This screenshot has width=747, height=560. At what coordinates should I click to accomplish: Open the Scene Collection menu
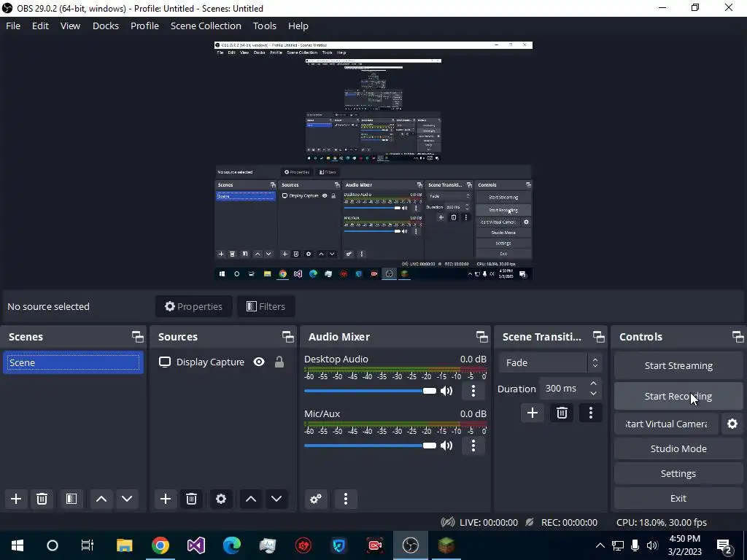[x=206, y=26]
